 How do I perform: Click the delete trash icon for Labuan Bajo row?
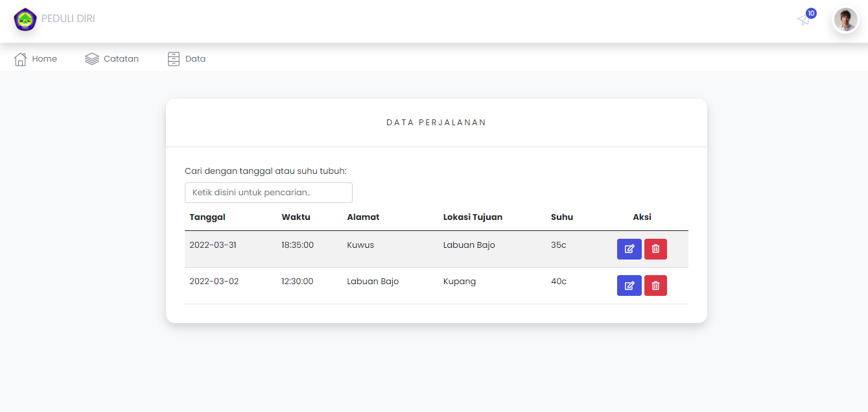pos(655,285)
